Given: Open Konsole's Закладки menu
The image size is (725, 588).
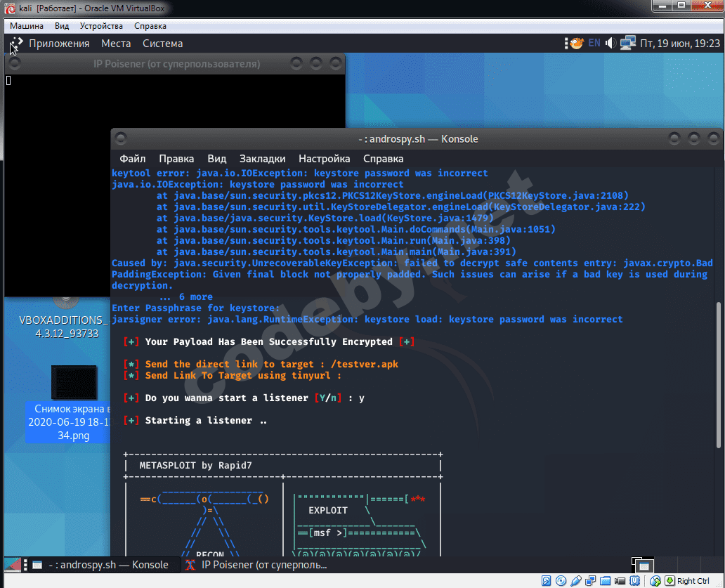Looking at the screenshot, I should point(262,159).
